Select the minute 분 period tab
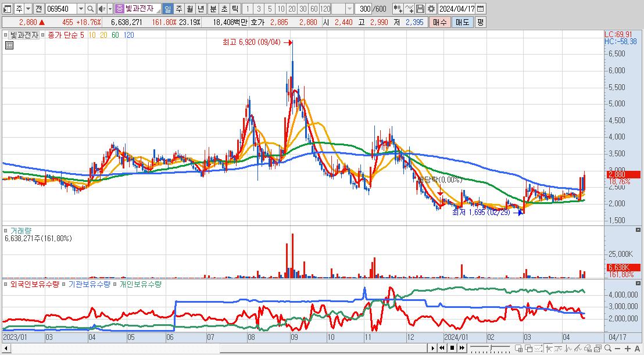 pyautogui.click(x=213, y=9)
